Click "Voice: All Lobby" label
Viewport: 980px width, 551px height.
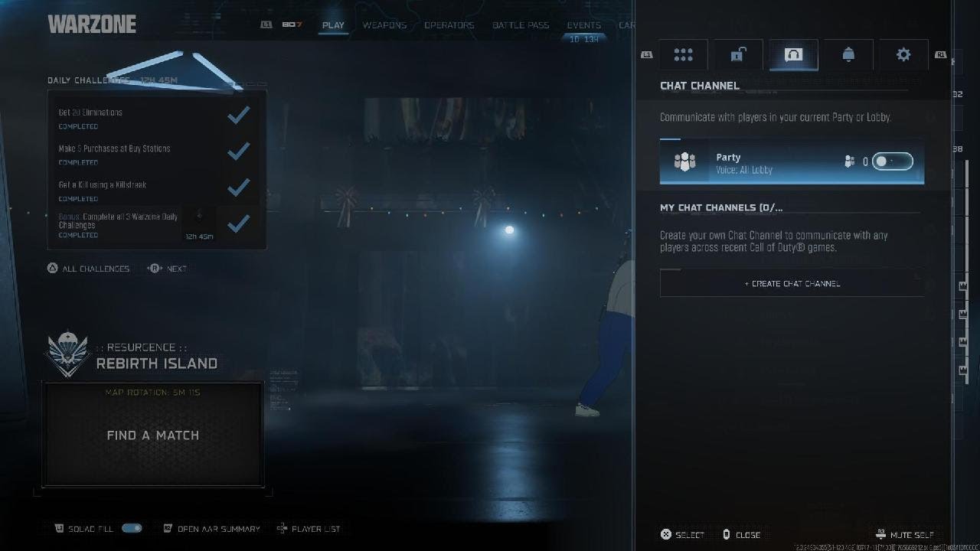click(744, 170)
